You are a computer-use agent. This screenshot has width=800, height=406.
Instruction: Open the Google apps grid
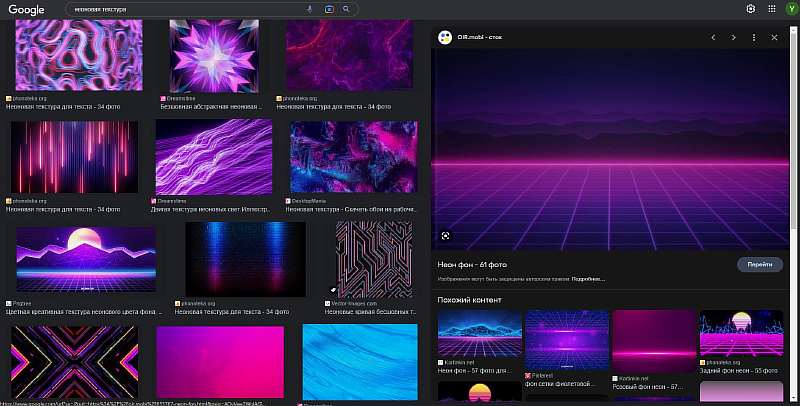[771, 9]
